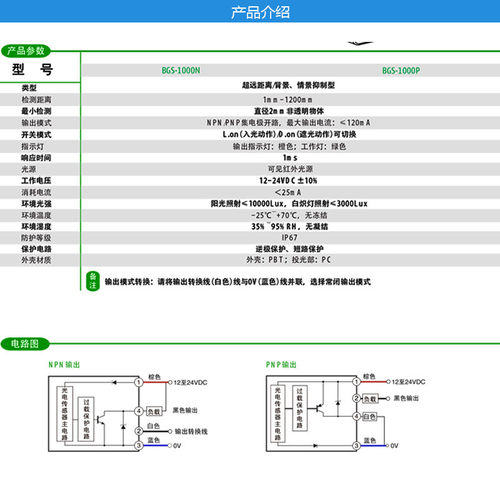Click the 响应时间 row label
This screenshot has height=500, width=500.
click(36, 158)
